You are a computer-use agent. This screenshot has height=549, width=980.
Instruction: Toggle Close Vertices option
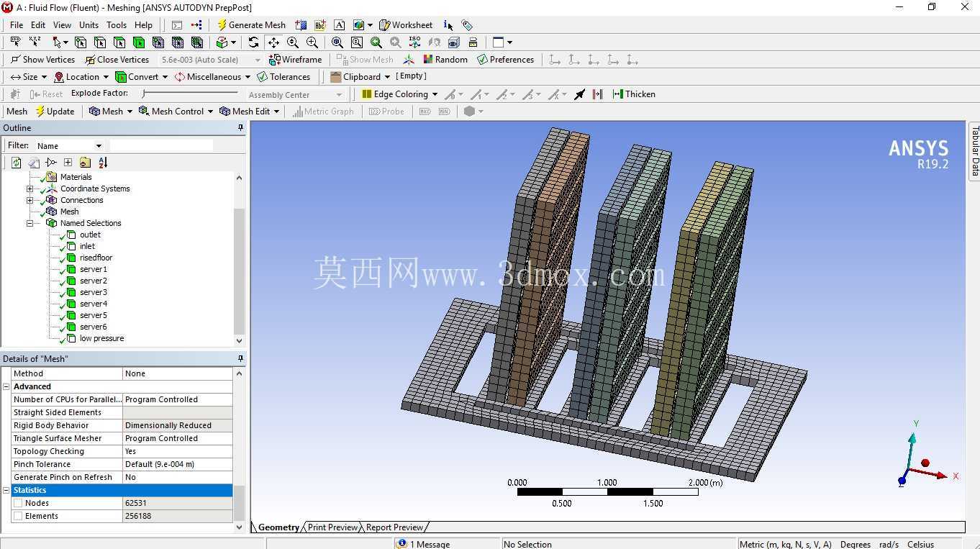(117, 60)
